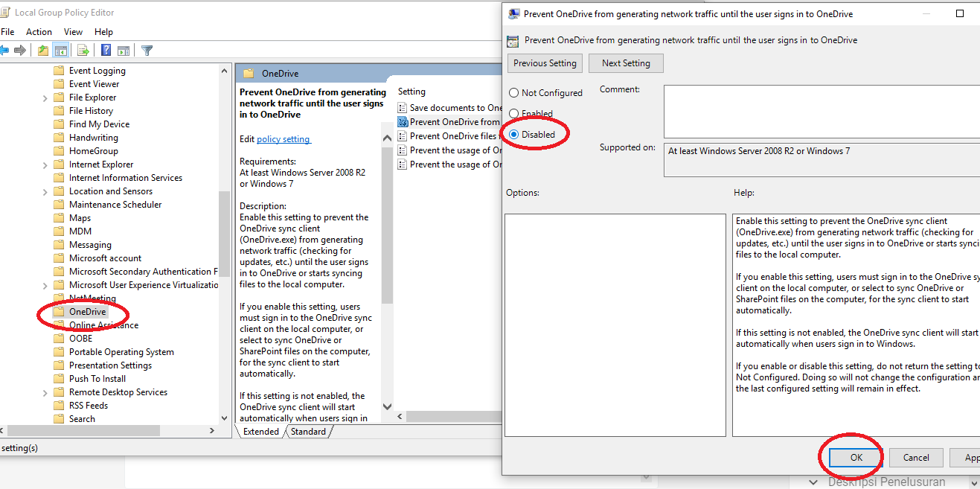Click the folder icon in the OneDrive pane header
This screenshot has width=980, height=489.
click(249, 74)
